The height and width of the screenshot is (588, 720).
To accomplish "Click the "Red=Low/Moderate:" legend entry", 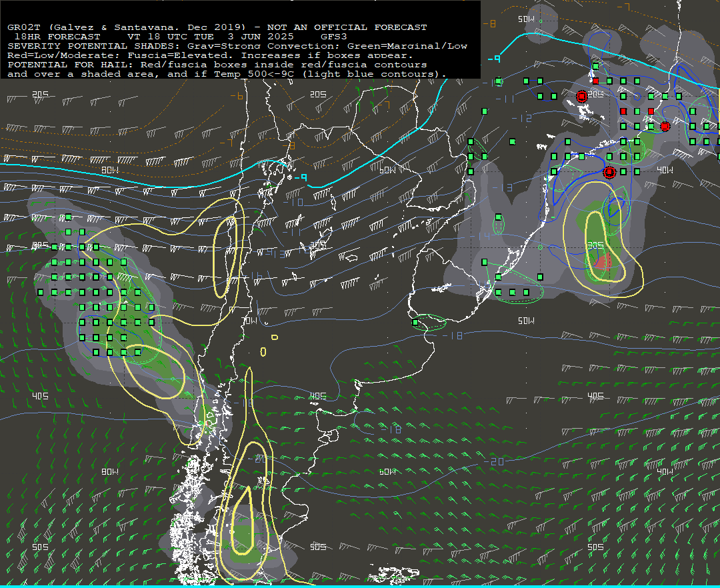I will click(x=64, y=55).
